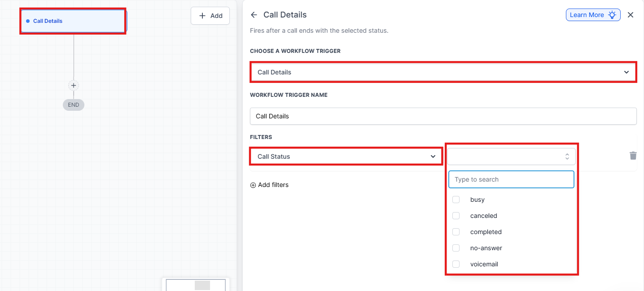Click the lightbulb icon in Learn More
This screenshot has width=644, height=291.
point(612,15)
